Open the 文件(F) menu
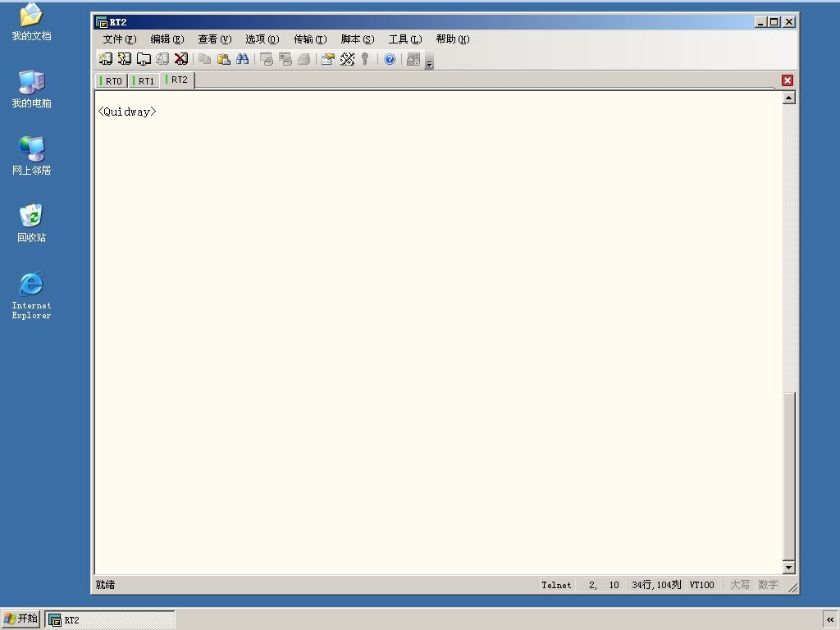 click(x=120, y=39)
